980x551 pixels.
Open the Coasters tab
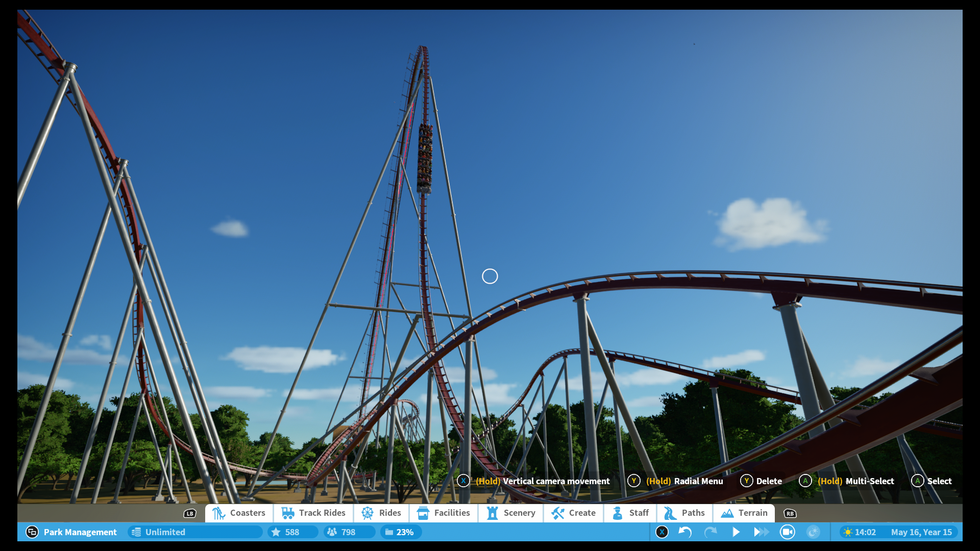[239, 513]
